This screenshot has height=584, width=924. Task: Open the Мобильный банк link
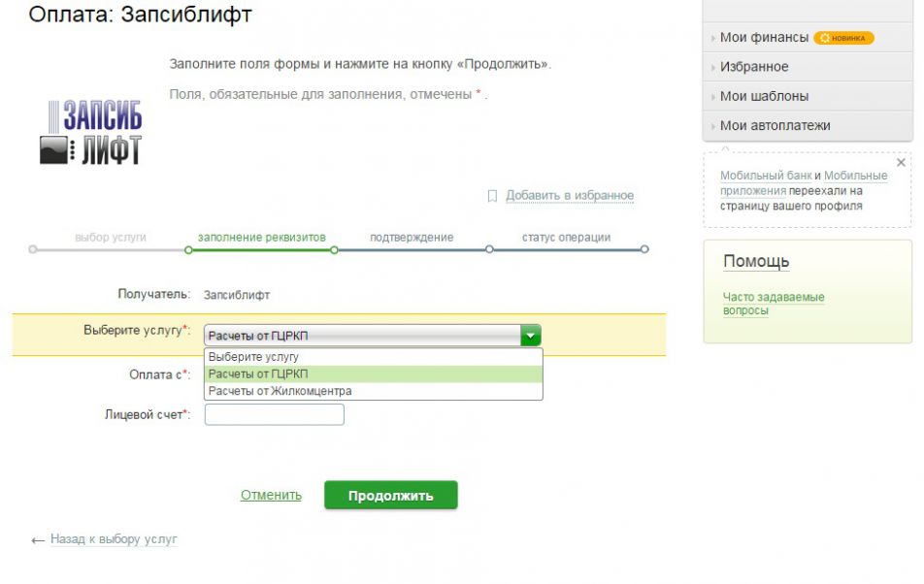click(x=766, y=176)
